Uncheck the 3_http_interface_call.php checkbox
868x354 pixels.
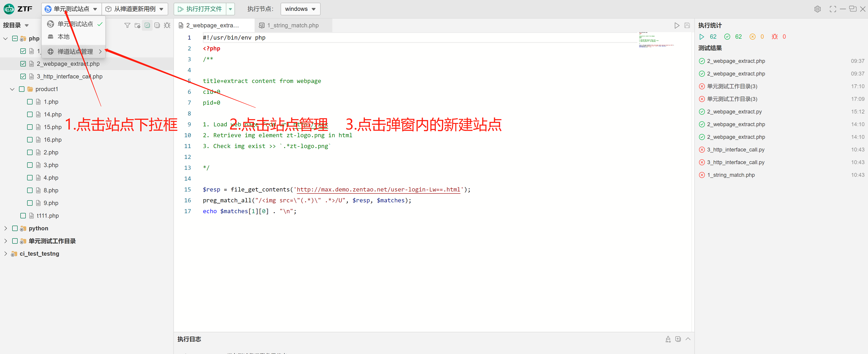coord(23,76)
